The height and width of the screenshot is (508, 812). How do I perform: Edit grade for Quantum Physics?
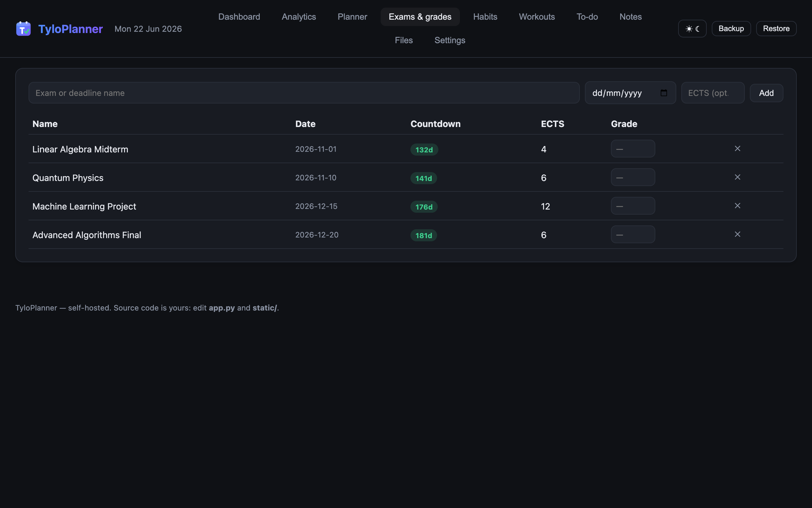(x=633, y=177)
